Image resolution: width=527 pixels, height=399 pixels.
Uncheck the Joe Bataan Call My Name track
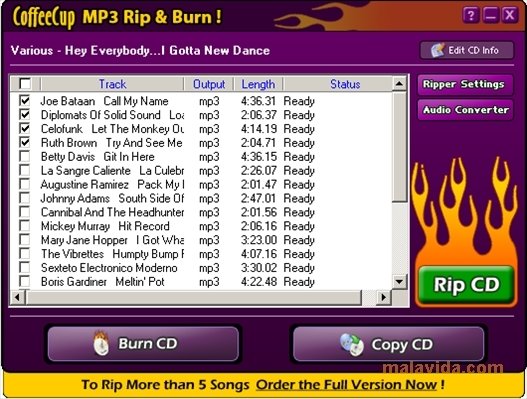25,101
